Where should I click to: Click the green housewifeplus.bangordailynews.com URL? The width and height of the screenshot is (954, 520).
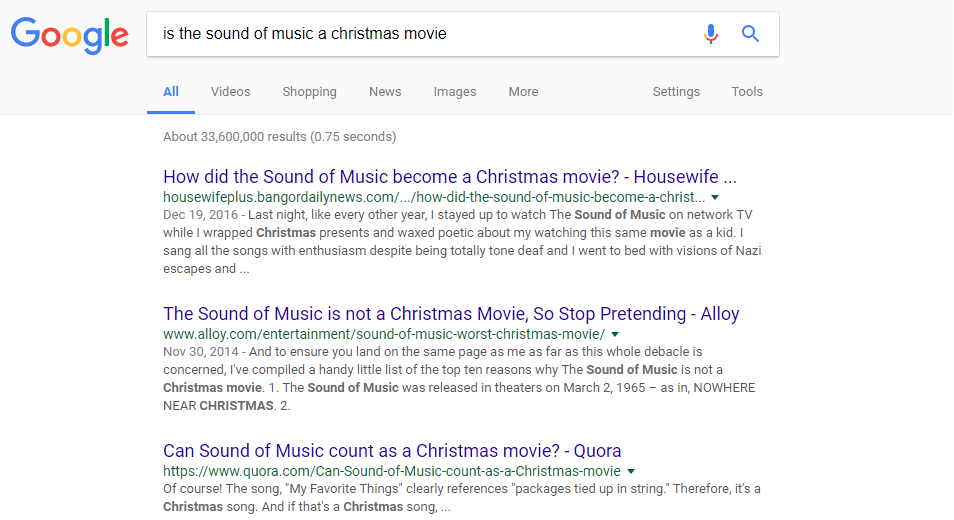434,197
